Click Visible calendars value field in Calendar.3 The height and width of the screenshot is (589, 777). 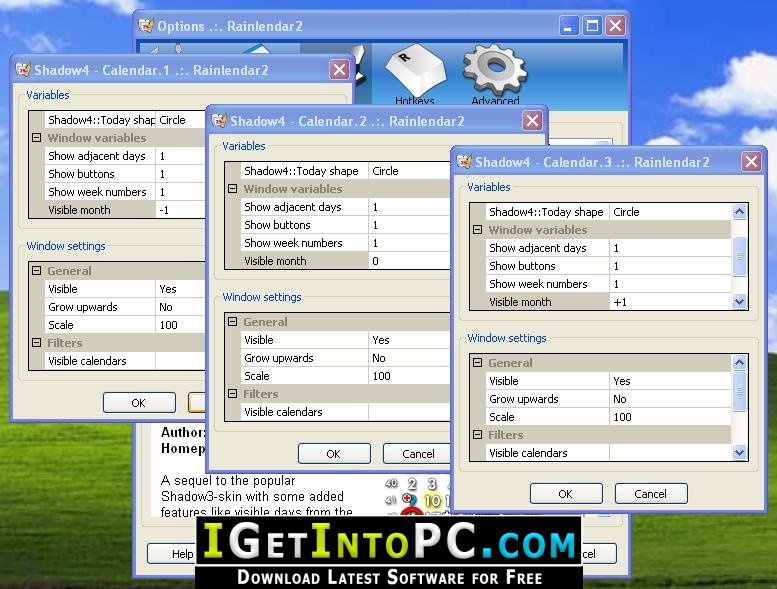tap(670, 452)
